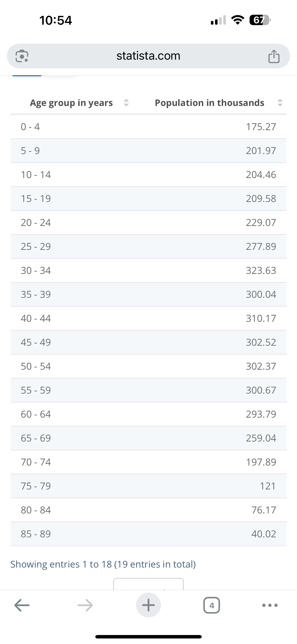Tap the 10:54 clock in status bar

click(x=55, y=20)
